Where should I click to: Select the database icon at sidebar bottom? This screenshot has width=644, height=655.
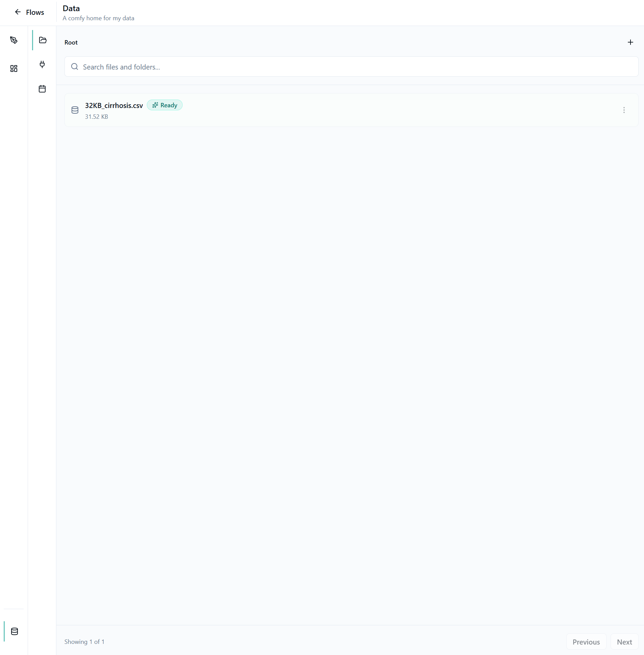point(15,631)
